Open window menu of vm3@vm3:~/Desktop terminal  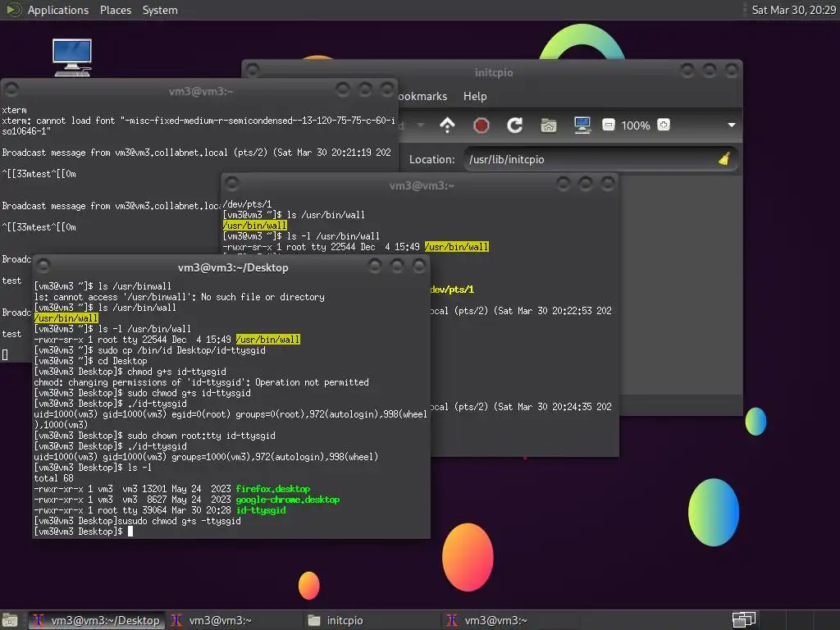pyautogui.click(x=44, y=266)
